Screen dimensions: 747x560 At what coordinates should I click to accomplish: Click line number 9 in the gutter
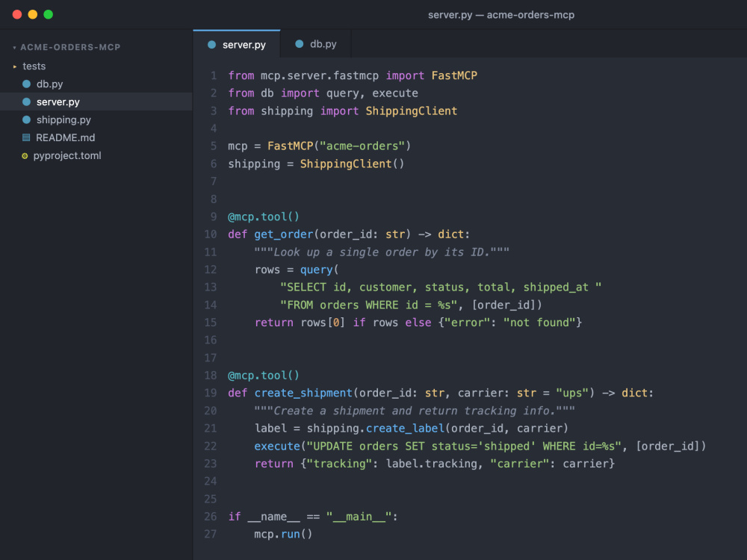[214, 217]
